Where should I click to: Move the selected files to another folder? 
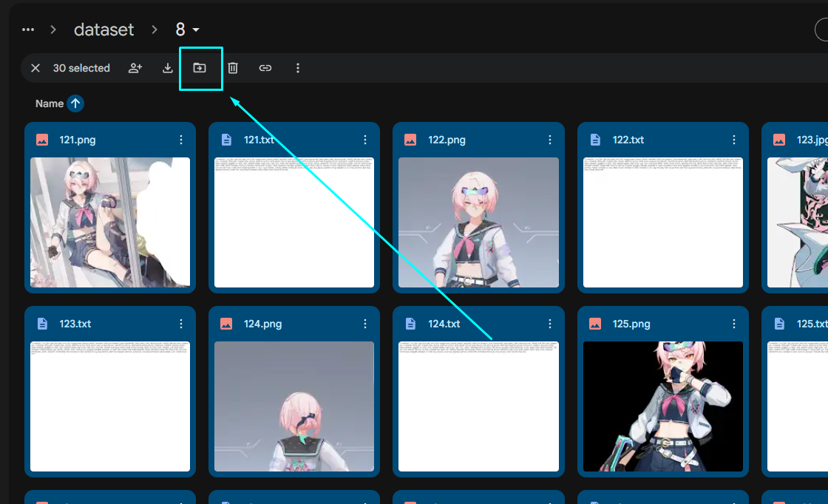click(200, 68)
